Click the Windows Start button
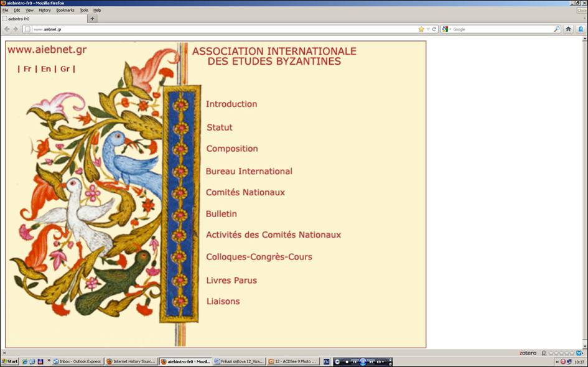The height and width of the screenshot is (367, 588). (x=10, y=361)
